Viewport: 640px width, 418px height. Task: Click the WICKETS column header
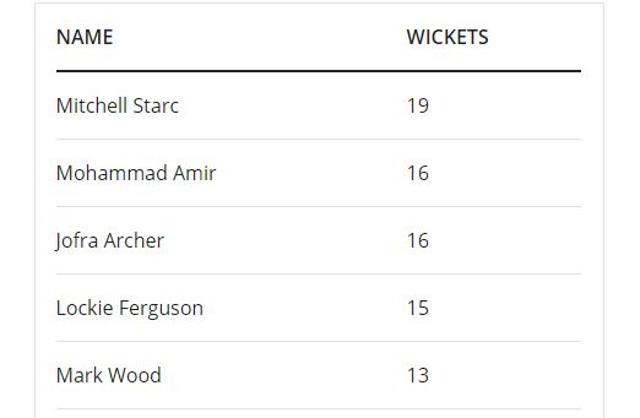click(x=447, y=37)
